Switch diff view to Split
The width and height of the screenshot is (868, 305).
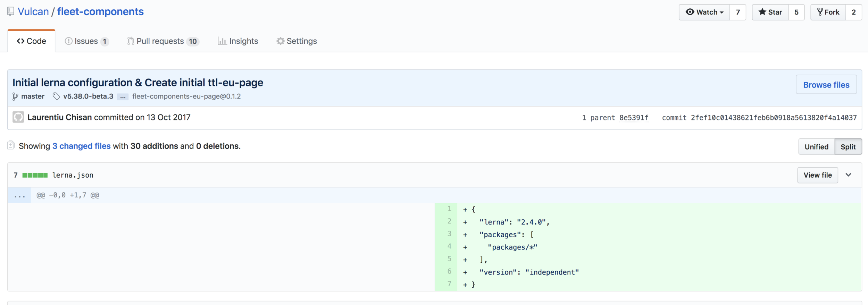(x=848, y=147)
